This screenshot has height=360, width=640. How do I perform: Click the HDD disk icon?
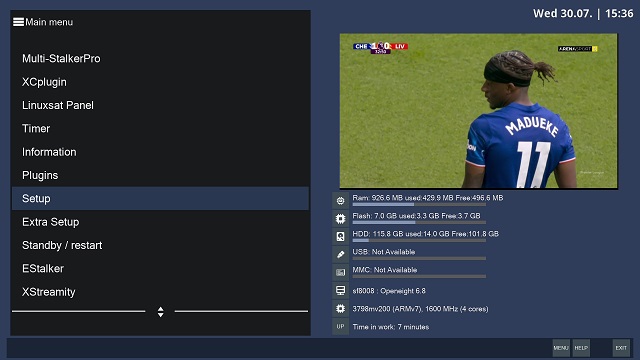click(x=340, y=237)
